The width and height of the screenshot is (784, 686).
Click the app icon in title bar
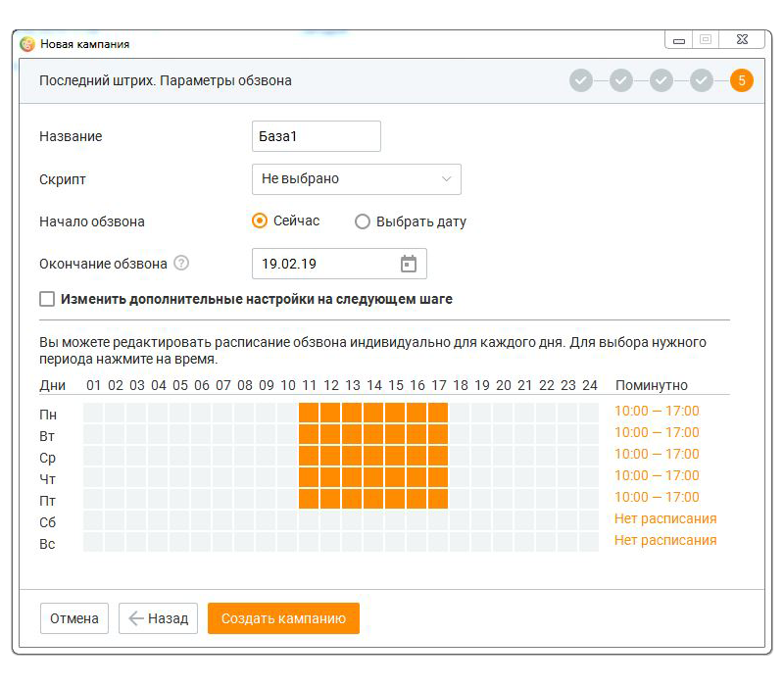27,43
